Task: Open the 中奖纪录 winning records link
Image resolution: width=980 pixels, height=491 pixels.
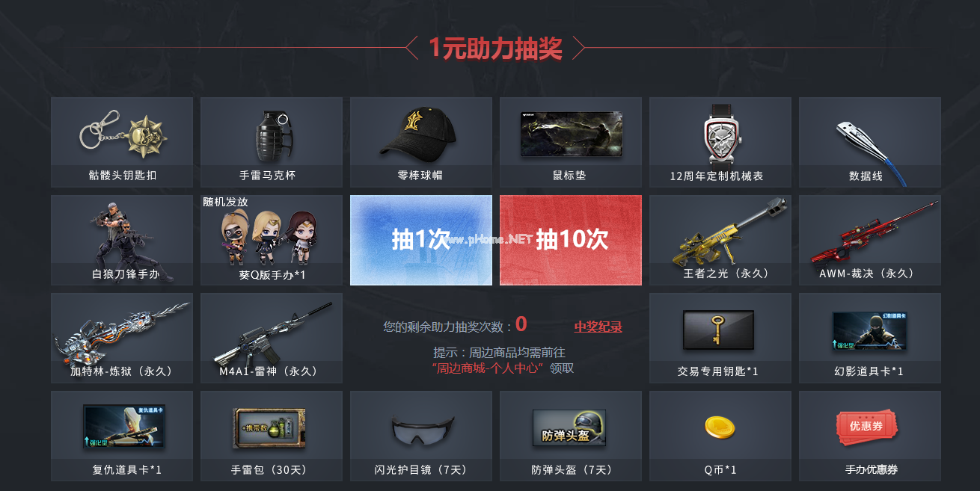Action: (x=598, y=327)
